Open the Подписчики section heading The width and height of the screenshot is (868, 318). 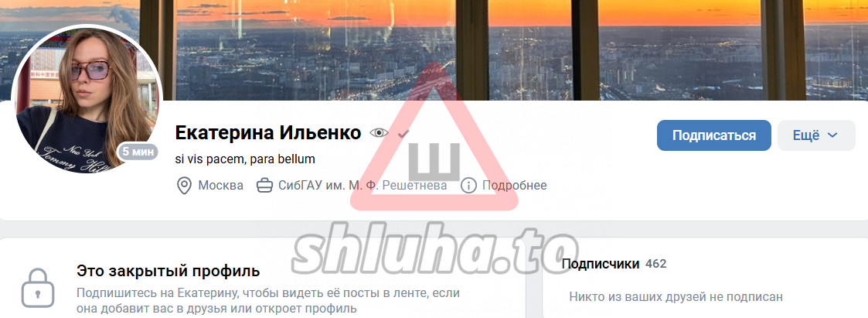[600, 264]
